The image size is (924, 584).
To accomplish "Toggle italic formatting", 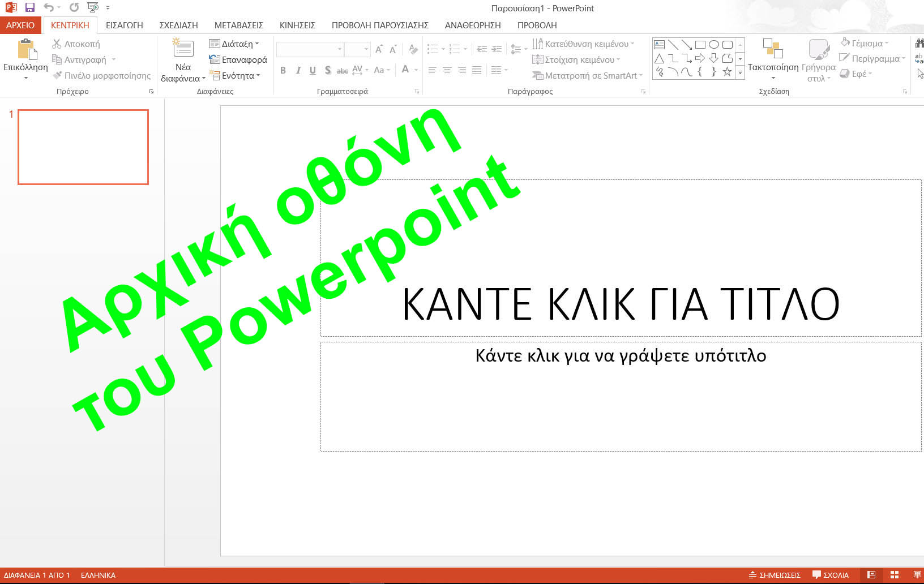I will (298, 70).
